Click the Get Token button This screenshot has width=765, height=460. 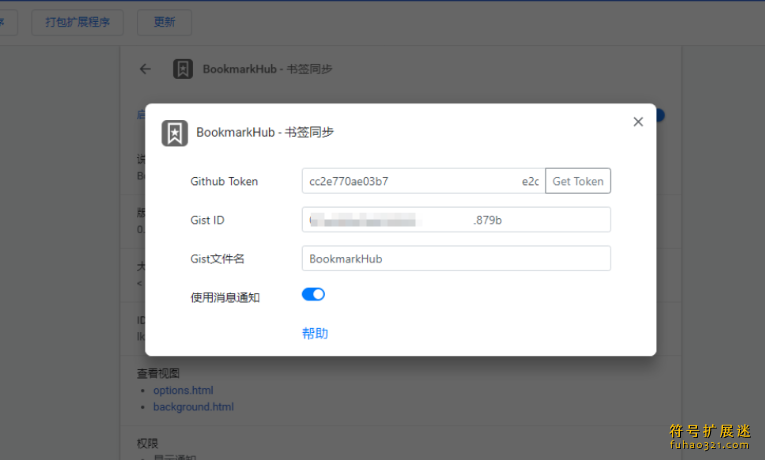578,181
